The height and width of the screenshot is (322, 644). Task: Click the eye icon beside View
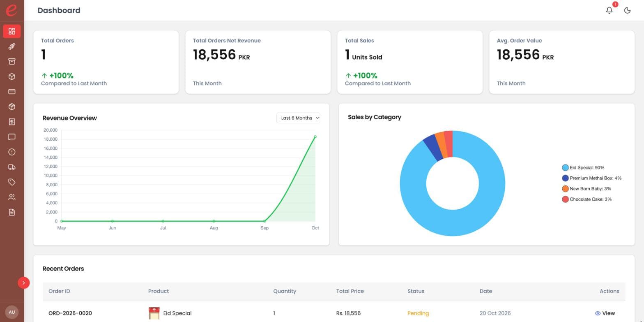pos(598,313)
